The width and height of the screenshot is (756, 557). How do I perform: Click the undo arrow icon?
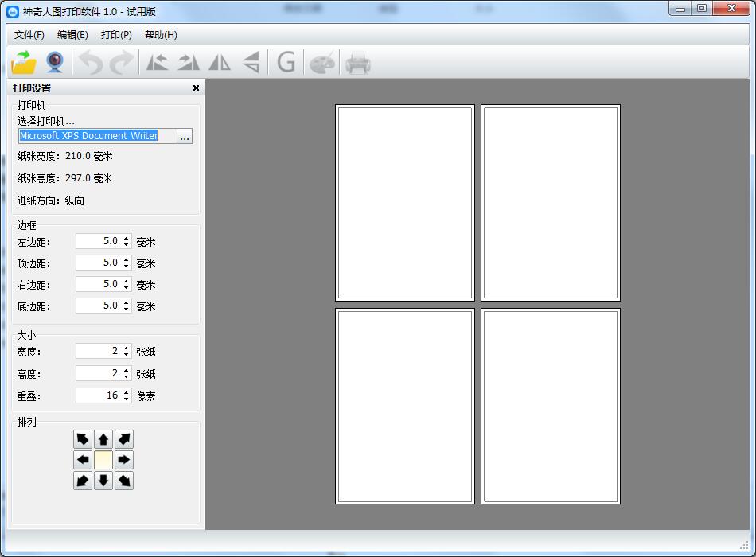click(90, 62)
